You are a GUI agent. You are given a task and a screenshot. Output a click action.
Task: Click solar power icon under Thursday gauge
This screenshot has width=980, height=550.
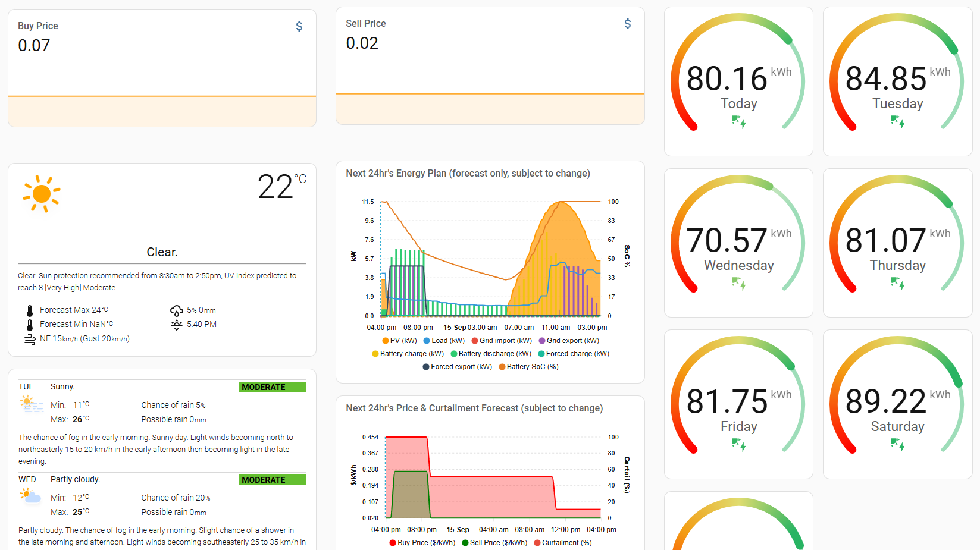coord(897,284)
